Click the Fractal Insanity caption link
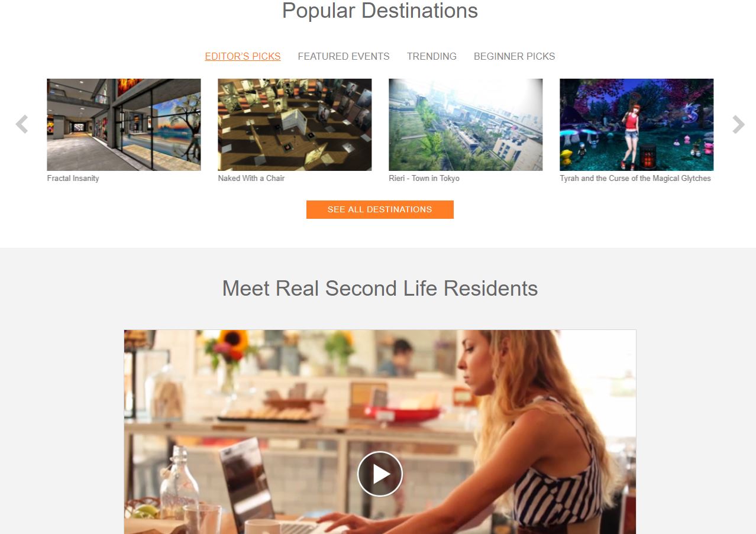 [73, 178]
